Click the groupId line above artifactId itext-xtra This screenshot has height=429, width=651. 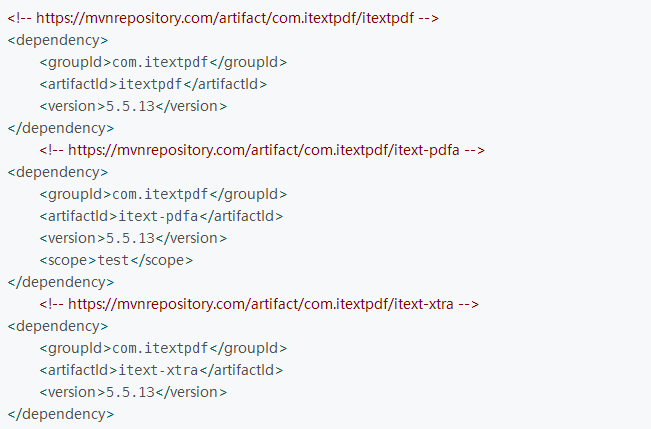tap(163, 348)
